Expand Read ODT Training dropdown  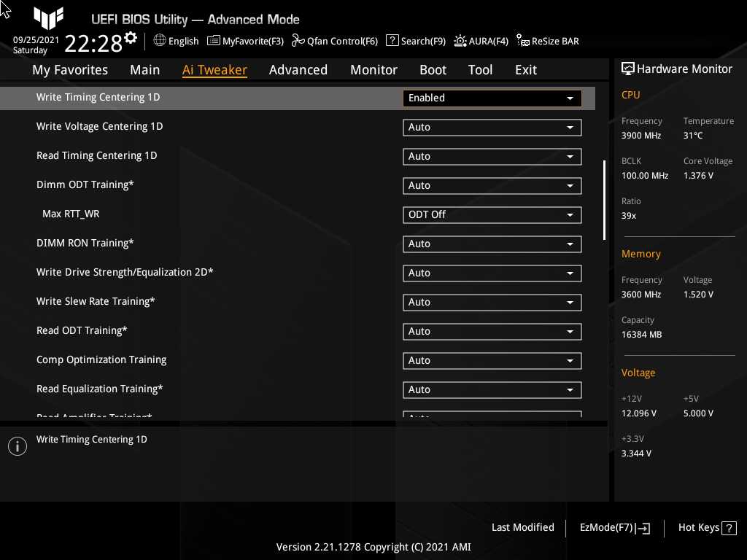(x=492, y=332)
